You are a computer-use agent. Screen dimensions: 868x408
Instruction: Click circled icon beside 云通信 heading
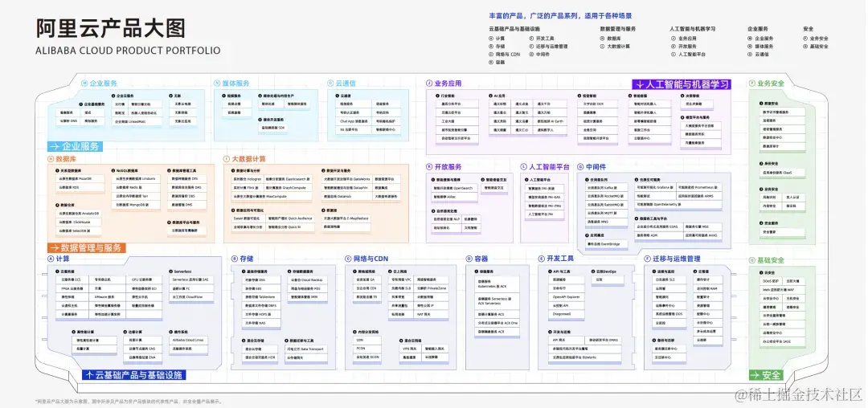click(x=330, y=84)
